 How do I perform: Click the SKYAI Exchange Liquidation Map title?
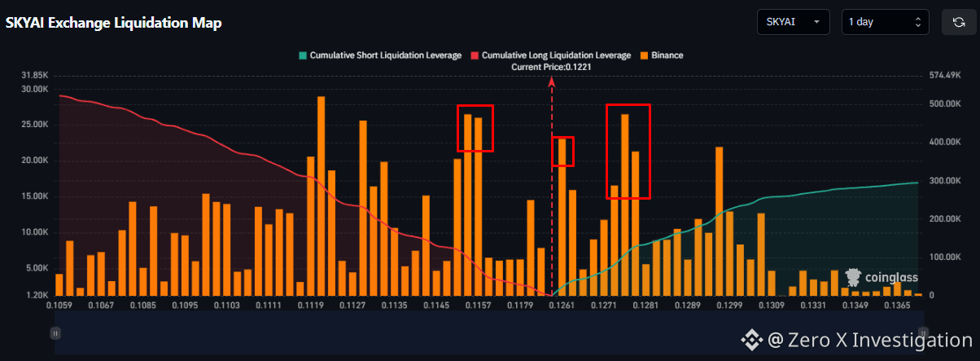point(114,23)
